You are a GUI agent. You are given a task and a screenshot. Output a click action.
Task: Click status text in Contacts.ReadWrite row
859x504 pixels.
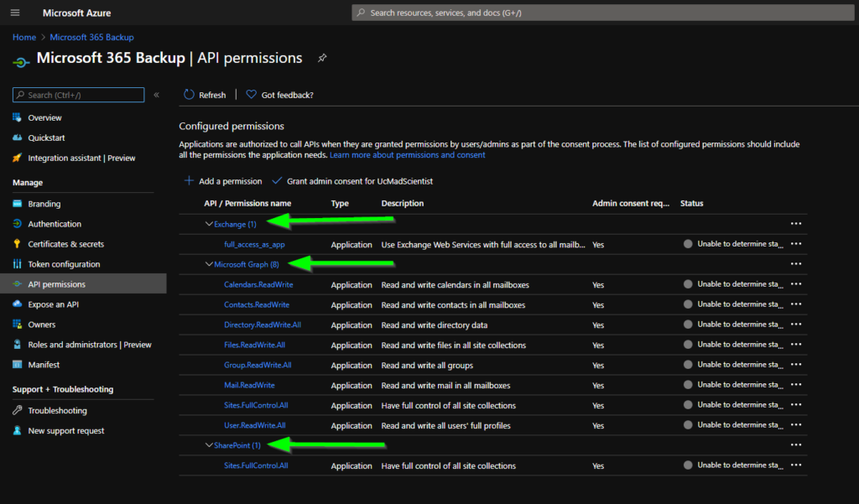click(x=740, y=304)
